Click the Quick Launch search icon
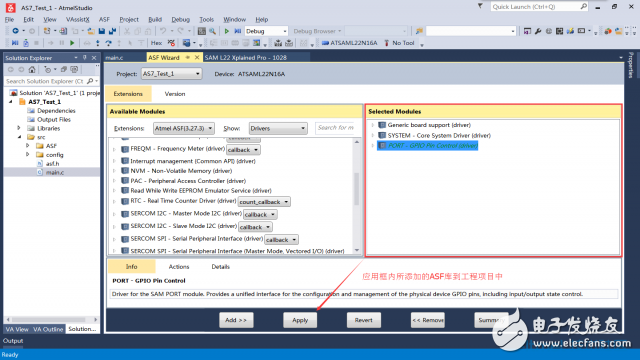This screenshot has height=360, width=640. point(584,7)
